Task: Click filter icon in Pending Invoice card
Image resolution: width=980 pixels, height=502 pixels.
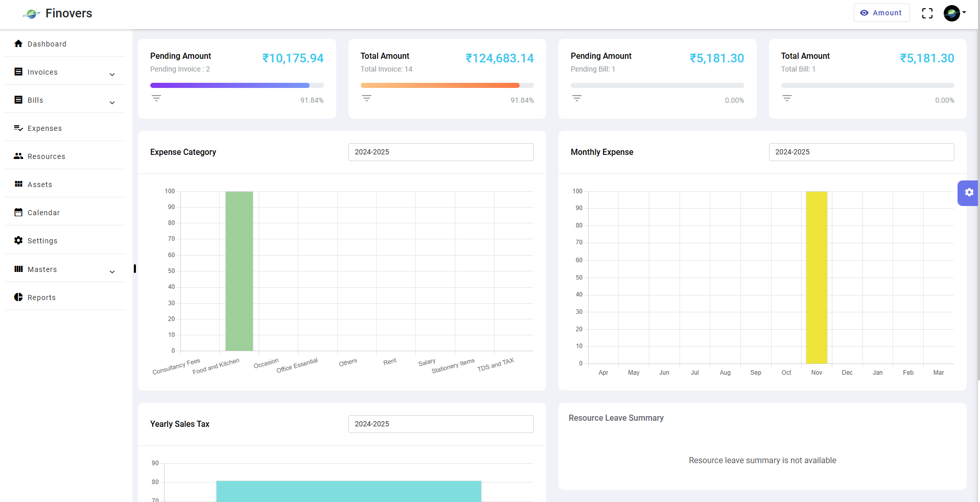Action: tap(156, 98)
